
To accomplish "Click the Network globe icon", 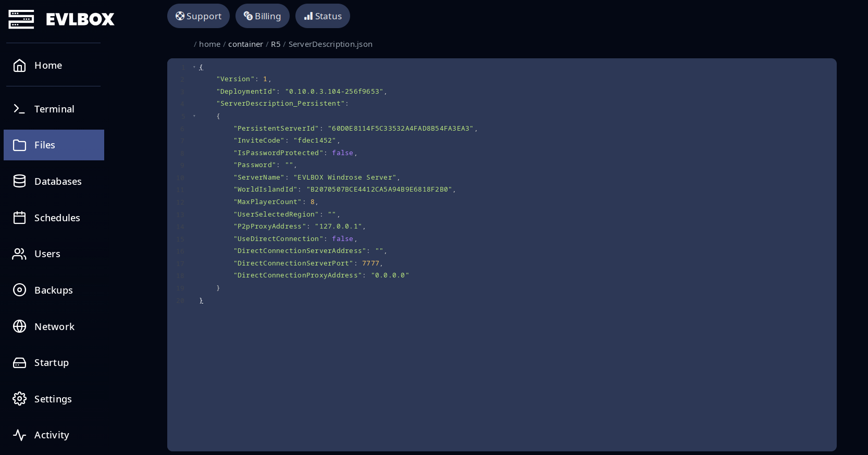I will coord(19,326).
